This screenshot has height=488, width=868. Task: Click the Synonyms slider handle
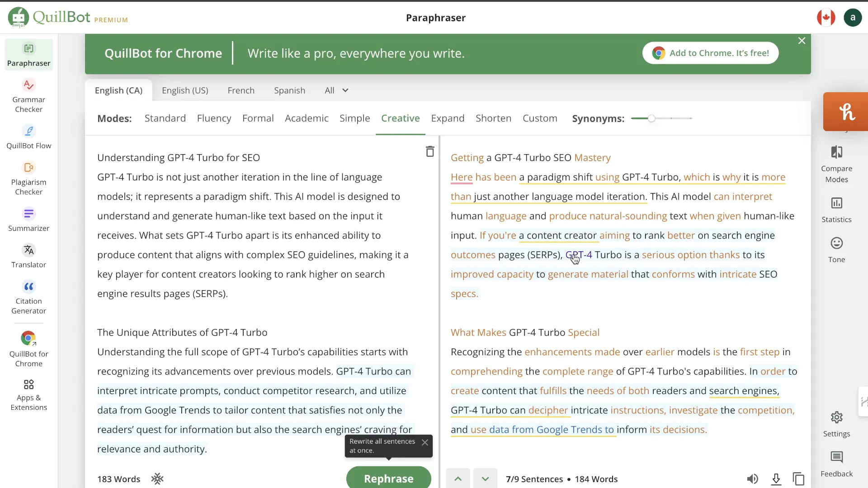tap(651, 118)
